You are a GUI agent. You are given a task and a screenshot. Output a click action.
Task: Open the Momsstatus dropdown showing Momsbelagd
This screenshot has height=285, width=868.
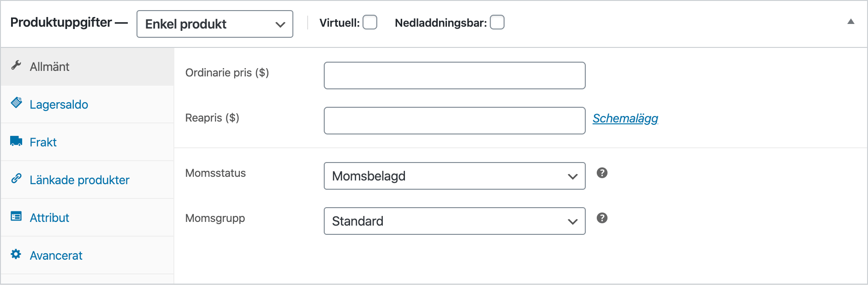pyautogui.click(x=454, y=176)
